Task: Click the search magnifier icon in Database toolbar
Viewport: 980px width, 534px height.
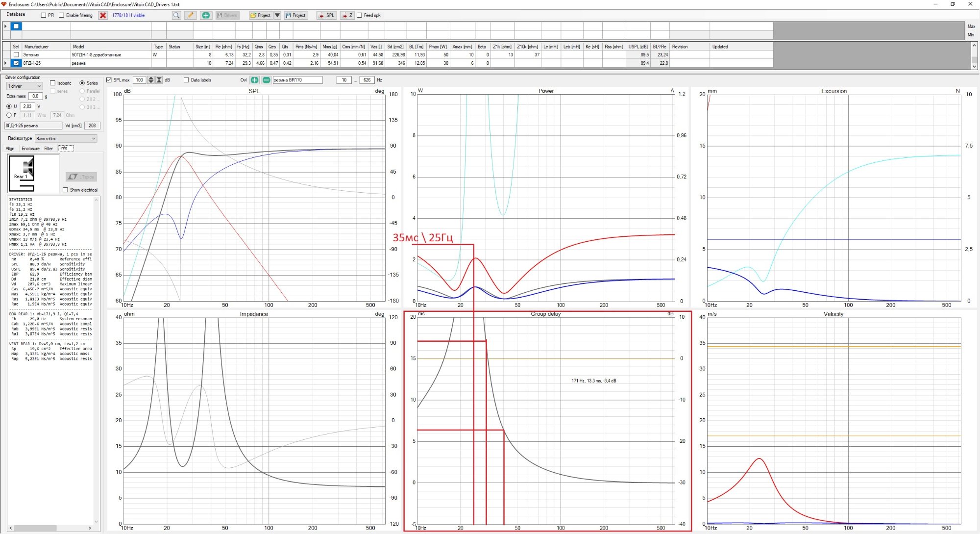Action: pyautogui.click(x=176, y=15)
